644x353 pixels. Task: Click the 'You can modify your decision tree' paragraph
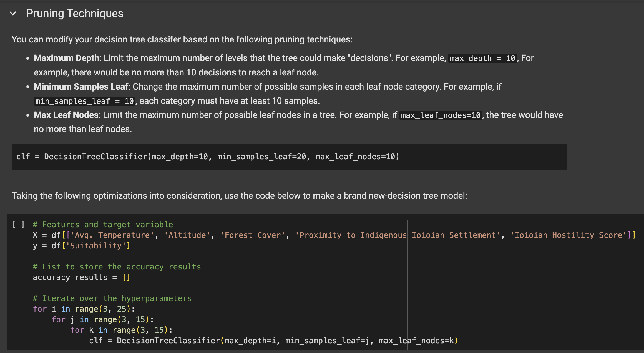(x=182, y=39)
